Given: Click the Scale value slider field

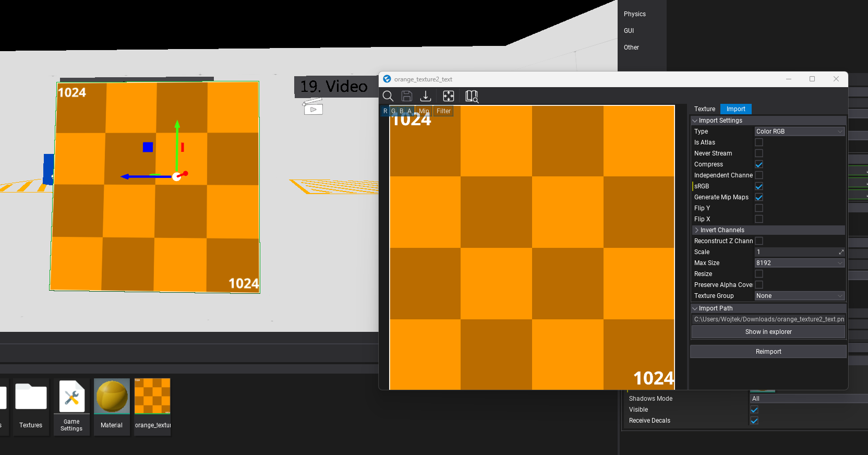Looking at the screenshot, I should coord(795,252).
